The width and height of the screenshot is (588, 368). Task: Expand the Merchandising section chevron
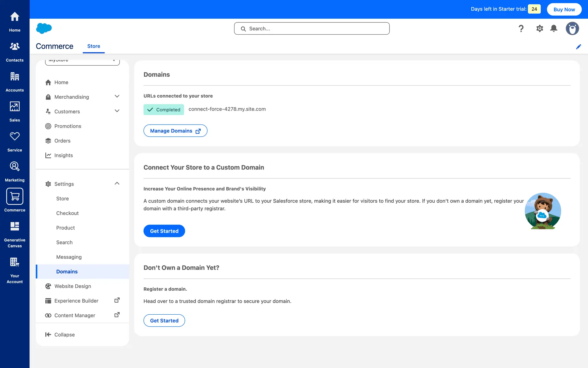tap(117, 97)
